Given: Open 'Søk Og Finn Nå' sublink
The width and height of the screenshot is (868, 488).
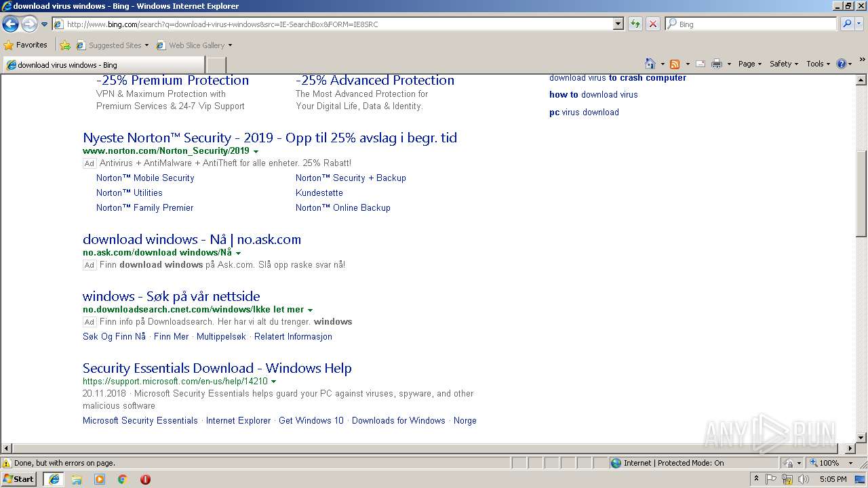Looking at the screenshot, I should (114, 336).
